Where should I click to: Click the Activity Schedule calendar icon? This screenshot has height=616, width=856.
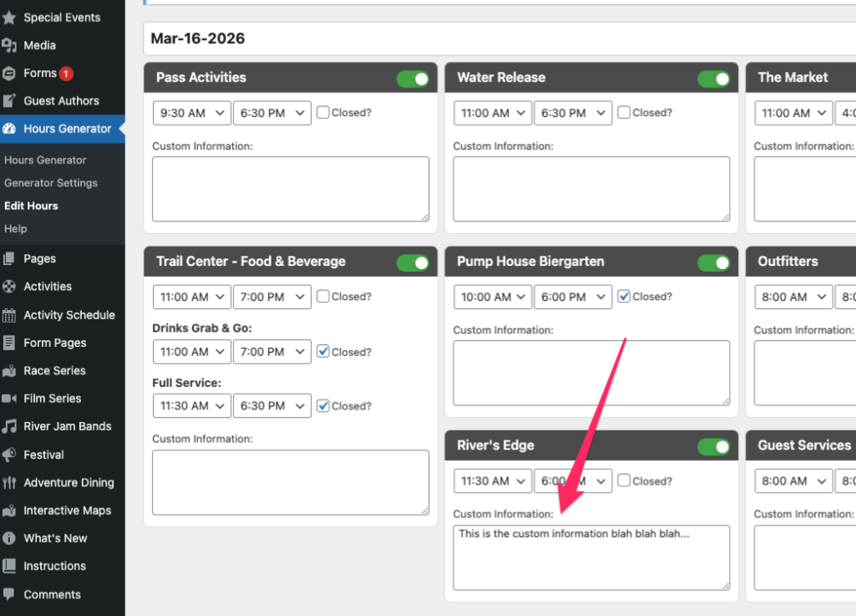(9, 315)
